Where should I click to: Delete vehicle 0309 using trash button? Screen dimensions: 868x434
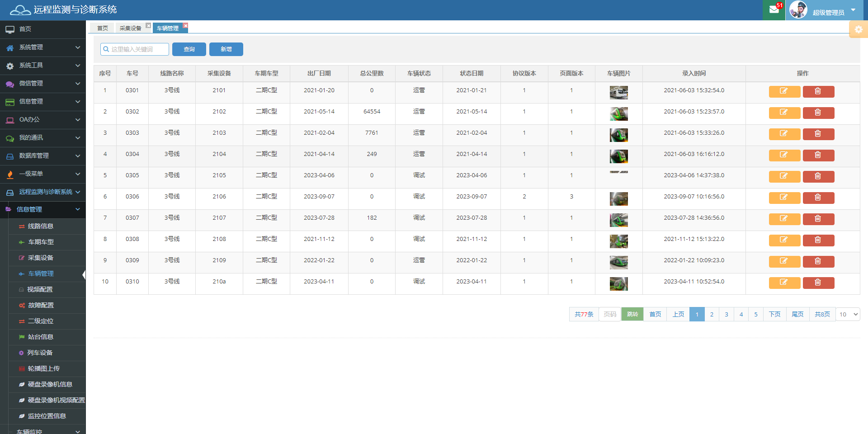(x=818, y=261)
